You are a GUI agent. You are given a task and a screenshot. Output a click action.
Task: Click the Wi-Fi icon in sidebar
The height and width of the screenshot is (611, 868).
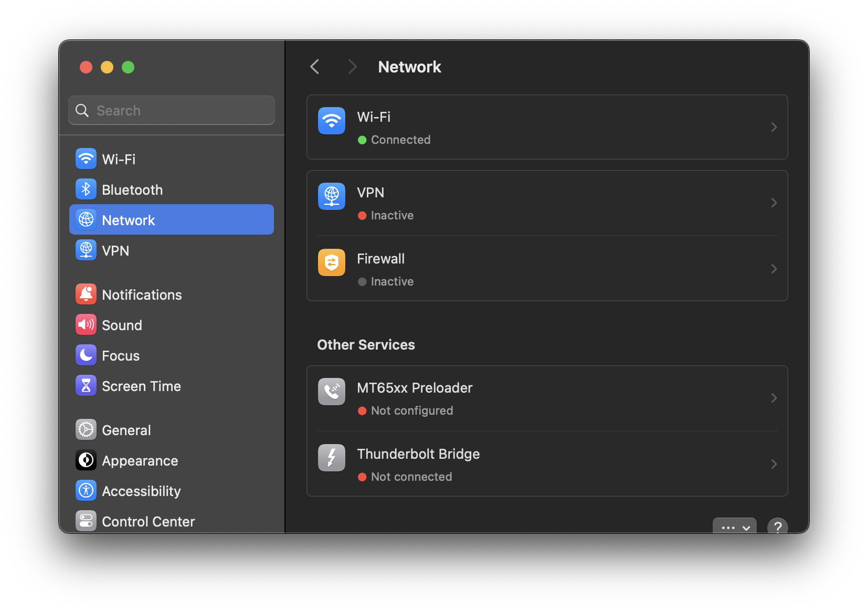click(86, 159)
